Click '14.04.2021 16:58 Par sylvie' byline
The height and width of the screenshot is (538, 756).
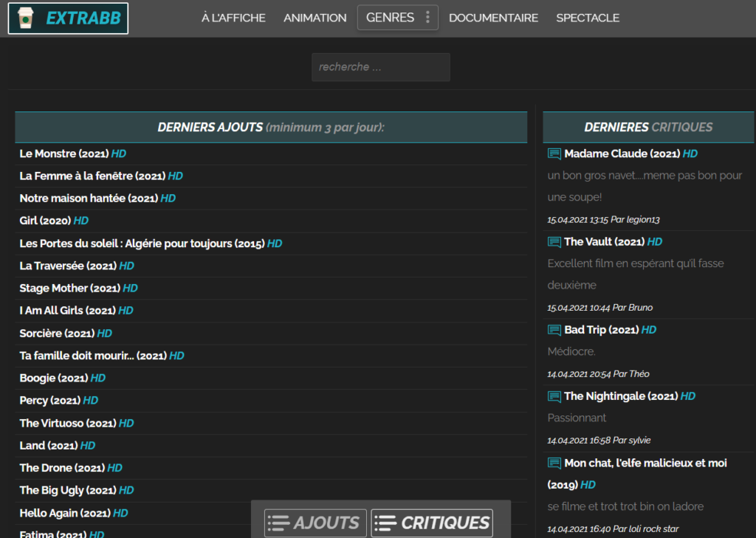(599, 440)
